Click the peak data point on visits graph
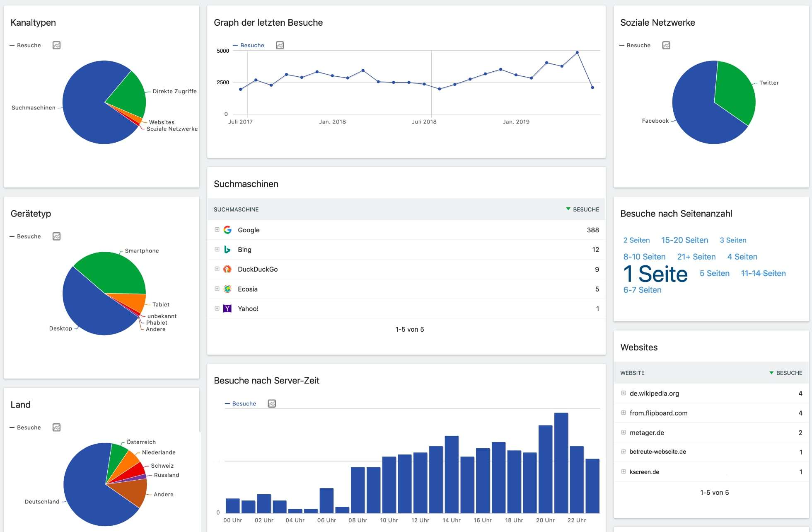812x532 pixels. pos(577,53)
